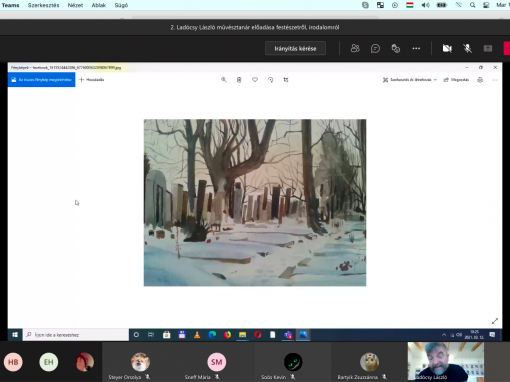Click the VLC cone taskbar icon

tap(197, 335)
